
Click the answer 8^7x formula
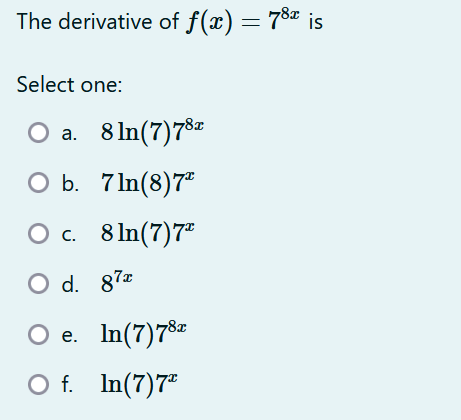click(x=117, y=282)
